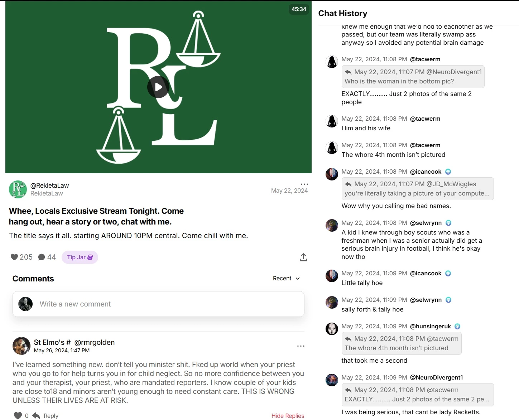Click the Comments section heading

coord(33,279)
